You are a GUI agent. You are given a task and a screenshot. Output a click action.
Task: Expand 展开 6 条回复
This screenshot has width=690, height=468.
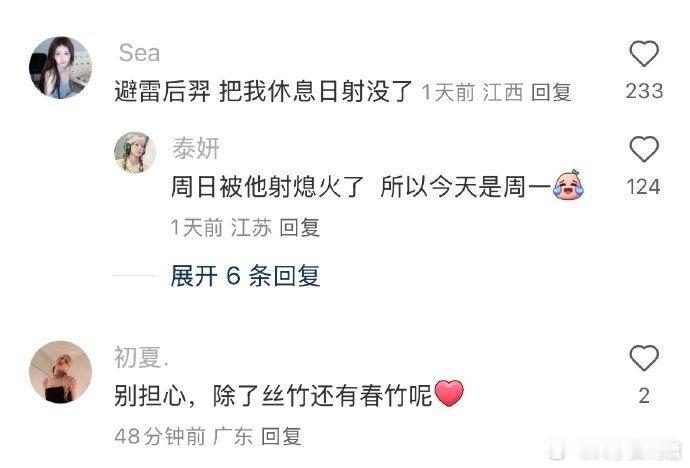[245, 276]
